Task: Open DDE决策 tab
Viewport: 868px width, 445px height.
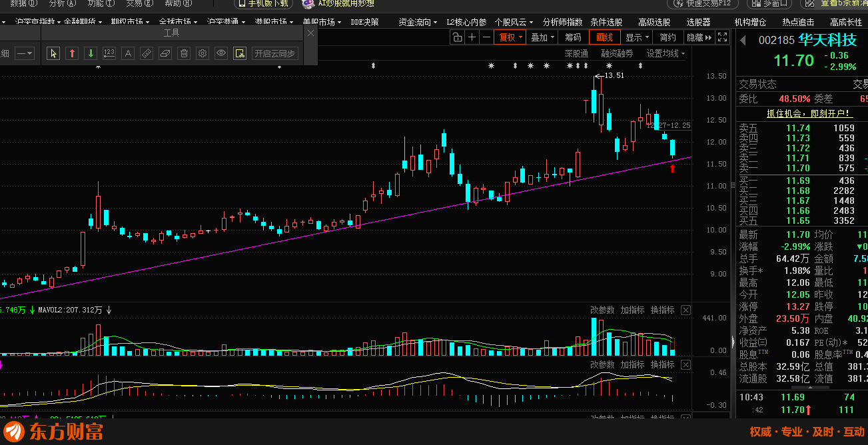Action: (365, 22)
